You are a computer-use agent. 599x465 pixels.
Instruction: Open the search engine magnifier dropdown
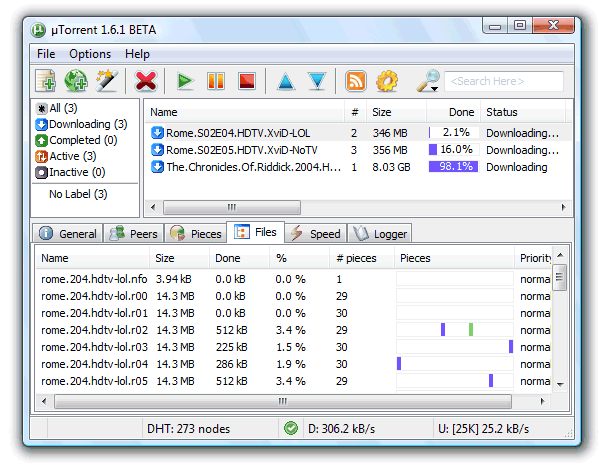coord(428,81)
